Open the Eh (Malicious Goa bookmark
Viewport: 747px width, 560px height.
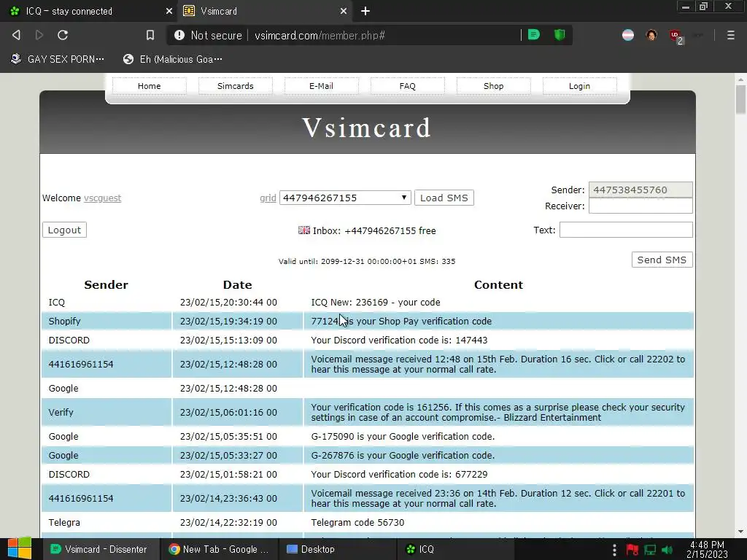[172, 59]
